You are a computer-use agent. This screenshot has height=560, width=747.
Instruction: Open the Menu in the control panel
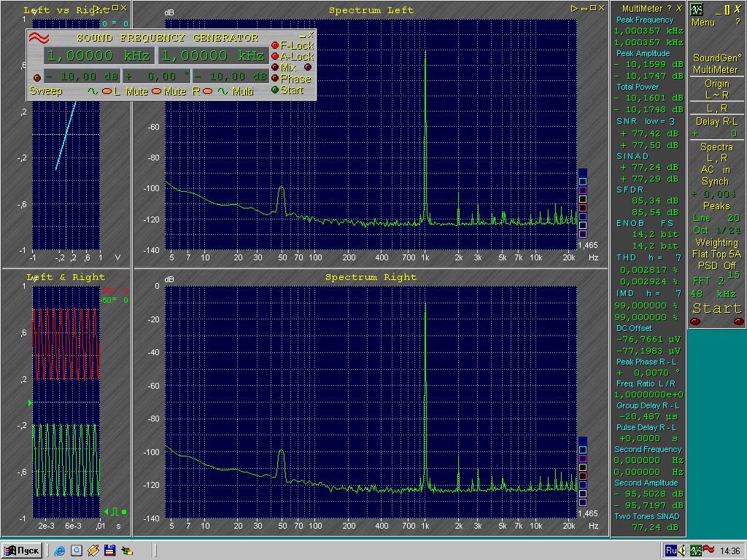(x=703, y=23)
